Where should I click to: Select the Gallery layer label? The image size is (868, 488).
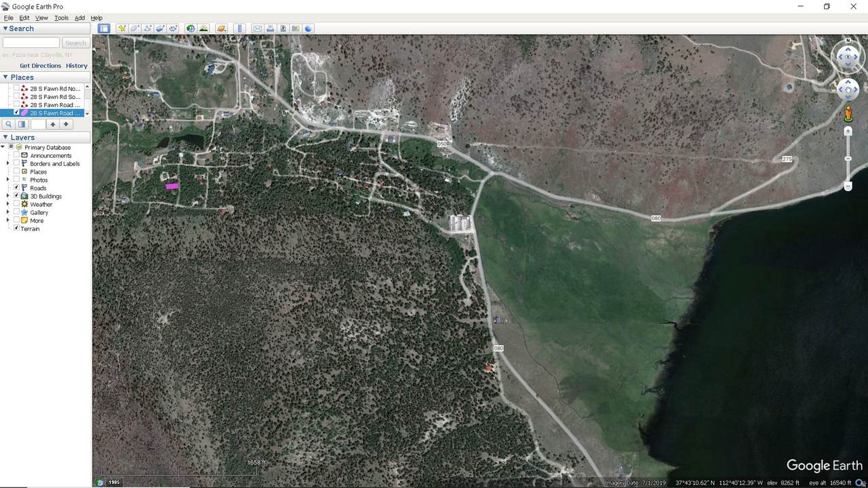39,213
